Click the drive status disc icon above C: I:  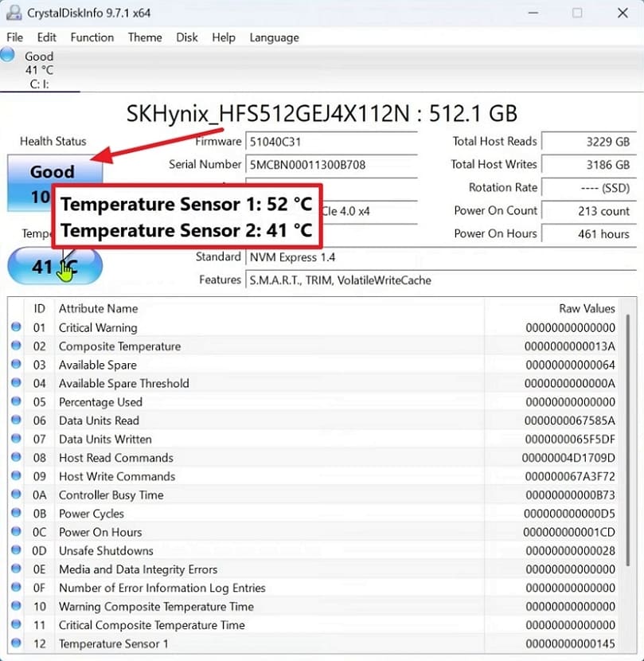pyautogui.click(x=8, y=54)
